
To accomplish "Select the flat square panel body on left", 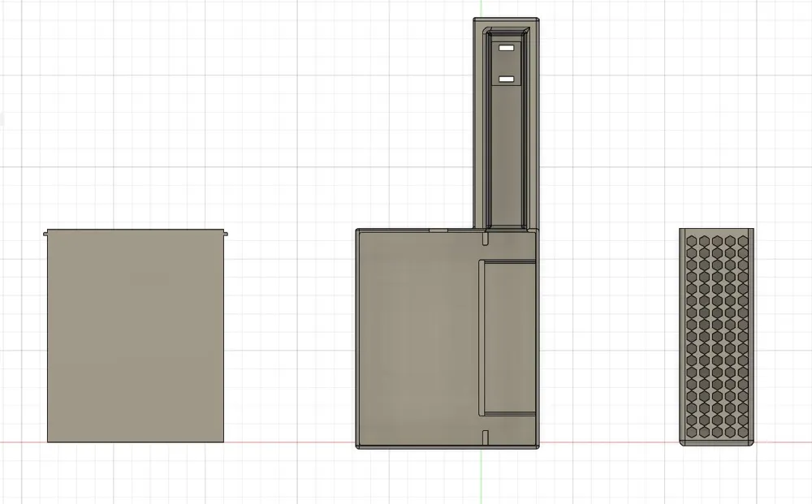I will click(136, 336).
